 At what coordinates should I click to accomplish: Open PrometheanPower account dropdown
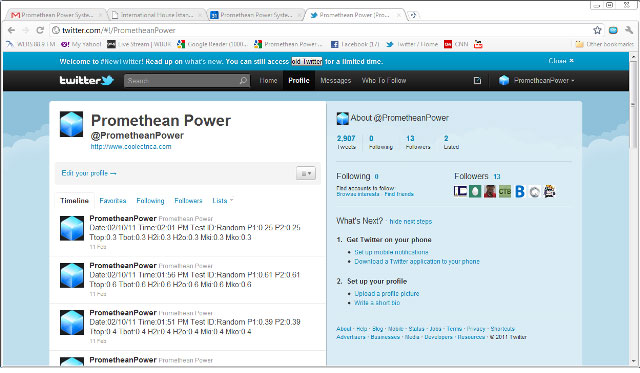point(544,80)
